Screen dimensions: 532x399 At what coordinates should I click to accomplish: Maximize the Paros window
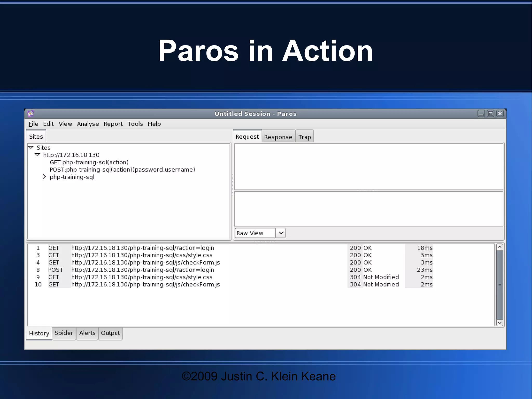click(x=490, y=114)
